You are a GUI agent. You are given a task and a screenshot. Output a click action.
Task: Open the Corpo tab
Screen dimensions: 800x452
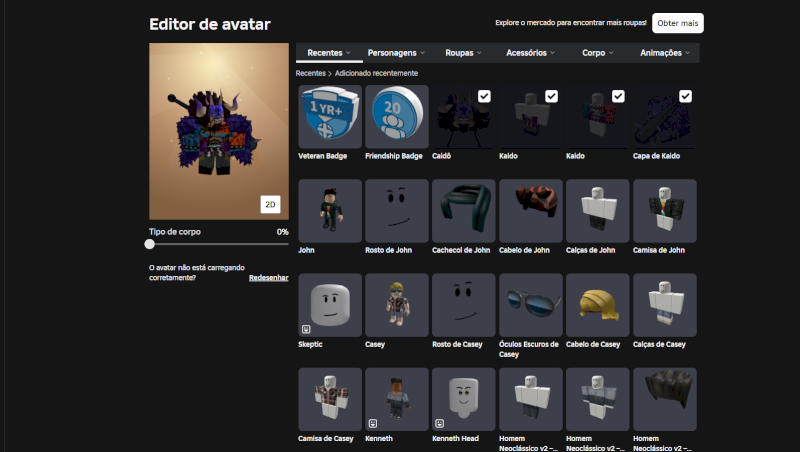pyautogui.click(x=597, y=53)
